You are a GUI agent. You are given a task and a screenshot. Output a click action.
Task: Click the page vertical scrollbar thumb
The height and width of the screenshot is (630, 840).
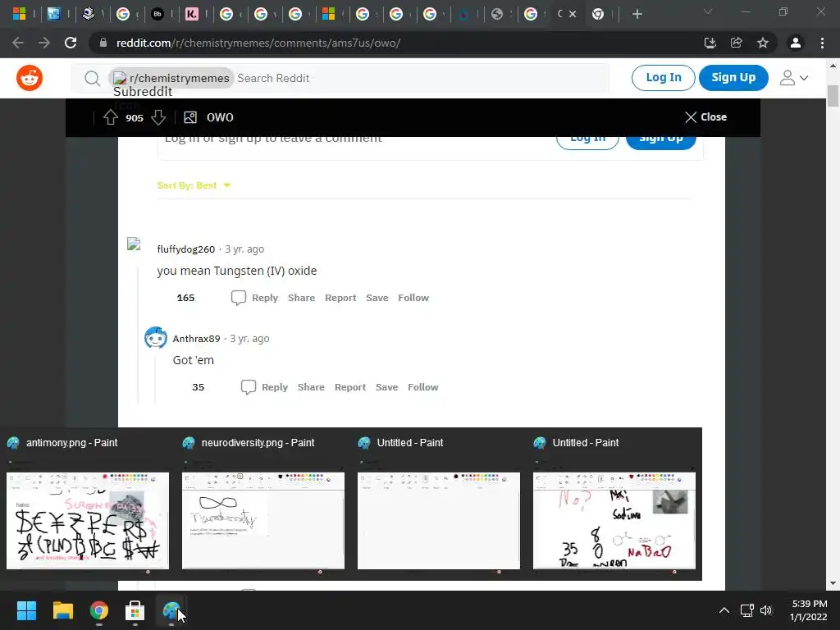(833, 96)
